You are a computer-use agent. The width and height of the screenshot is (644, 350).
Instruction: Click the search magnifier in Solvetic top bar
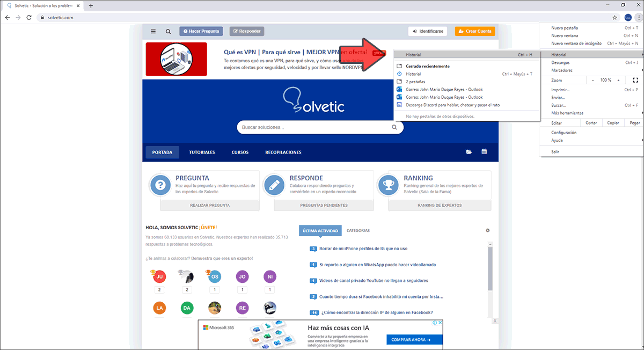(x=169, y=31)
